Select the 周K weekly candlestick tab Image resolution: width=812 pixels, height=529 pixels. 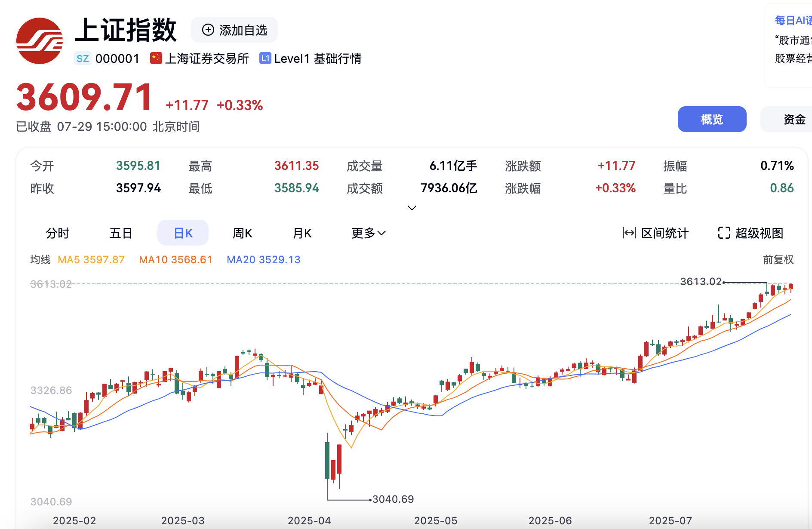point(243,233)
